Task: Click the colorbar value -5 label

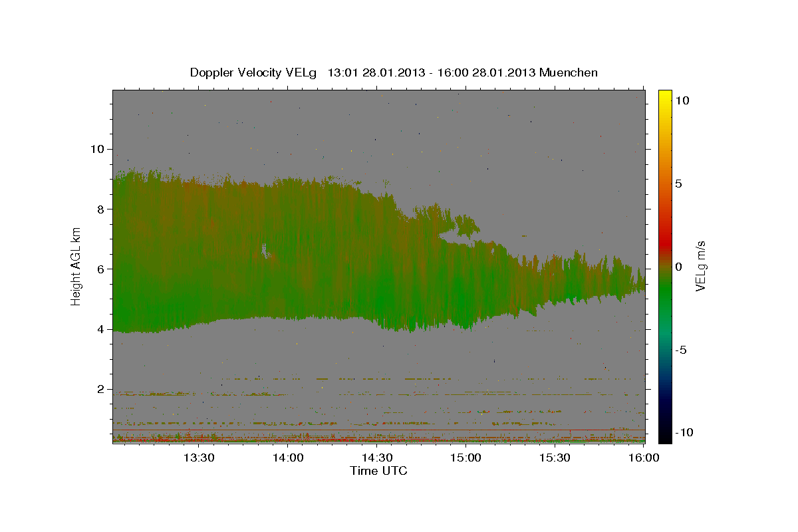Action: [x=681, y=350]
